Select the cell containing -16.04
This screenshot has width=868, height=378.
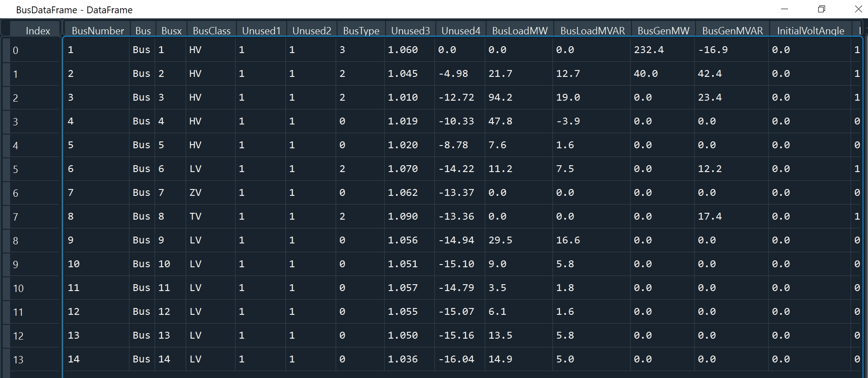pyautogui.click(x=456, y=359)
